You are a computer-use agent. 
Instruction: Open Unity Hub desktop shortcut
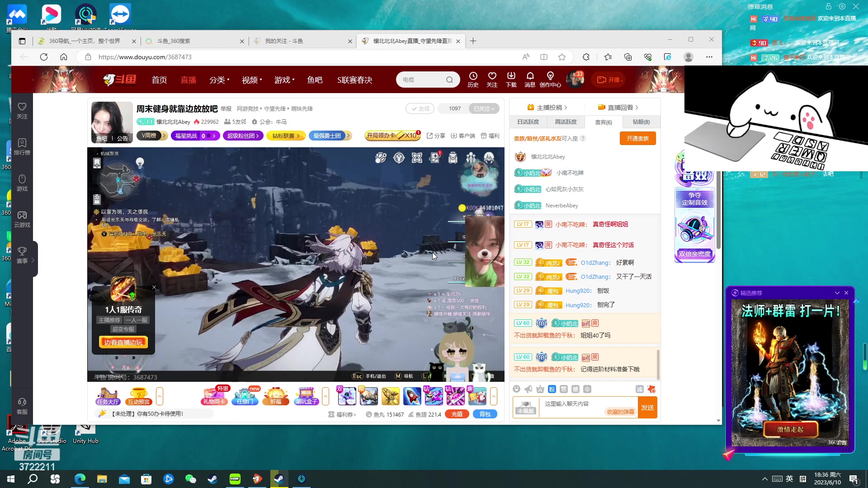[85, 435]
